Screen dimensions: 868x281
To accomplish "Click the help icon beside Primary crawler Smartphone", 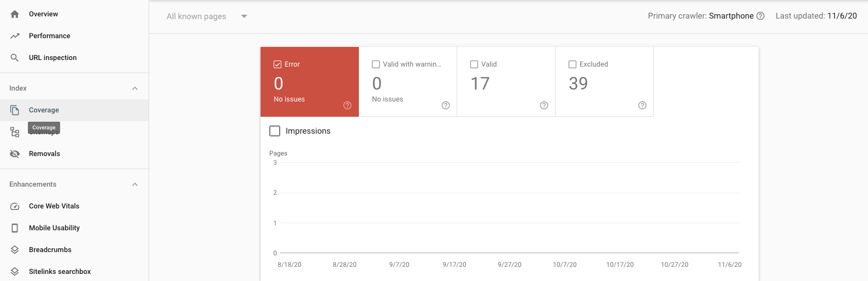I will pyautogui.click(x=760, y=16).
